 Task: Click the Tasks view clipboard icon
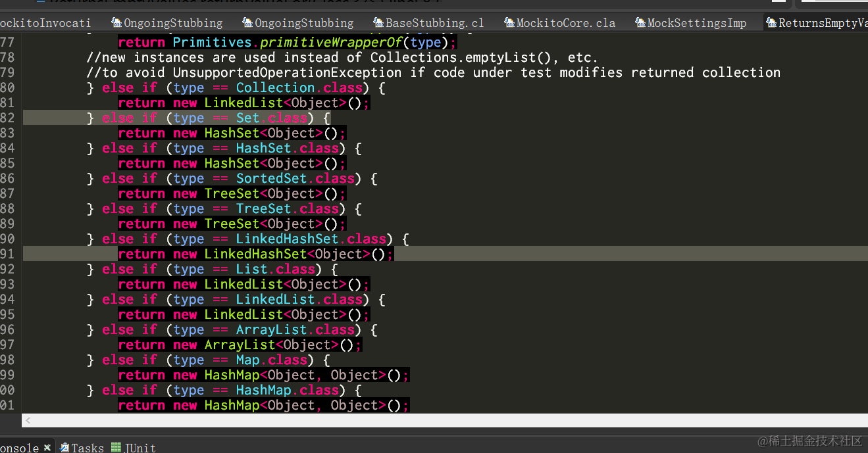coord(64,448)
